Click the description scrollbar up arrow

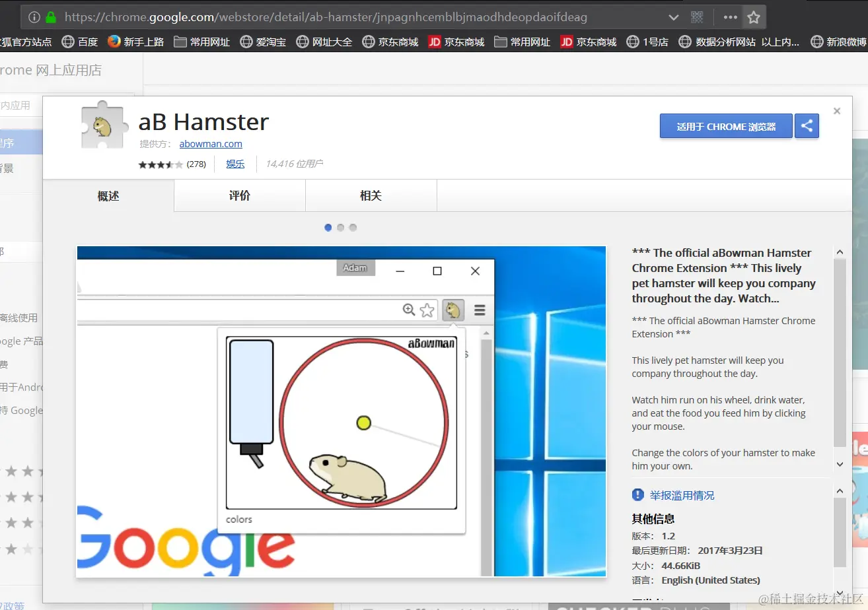(840, 252)
